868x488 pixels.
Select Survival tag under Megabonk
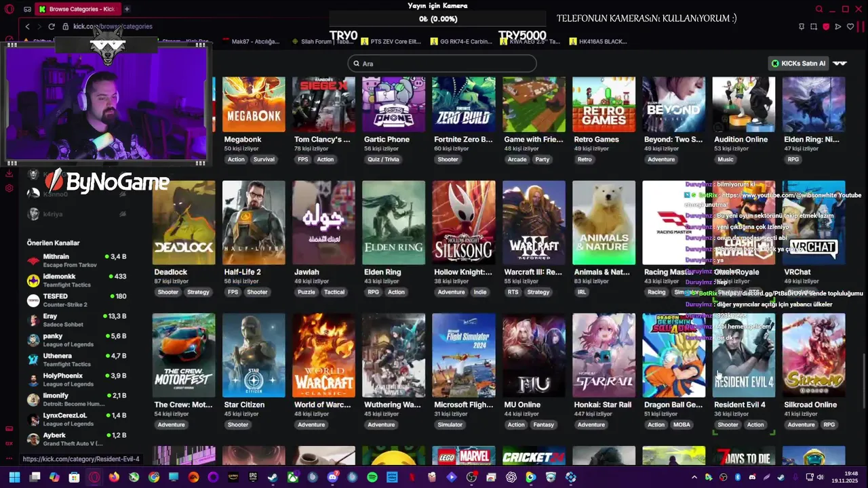pyautogui.click(x=264, y=159)
